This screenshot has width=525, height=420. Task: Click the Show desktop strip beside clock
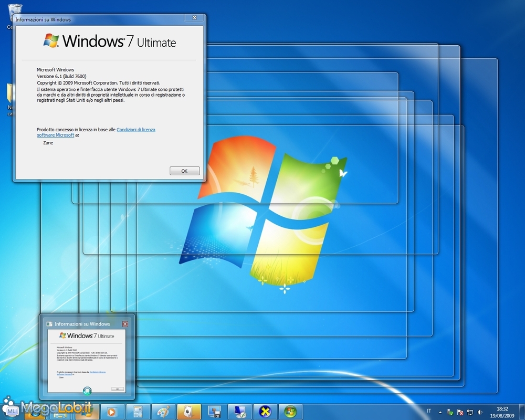coord(522,412)
